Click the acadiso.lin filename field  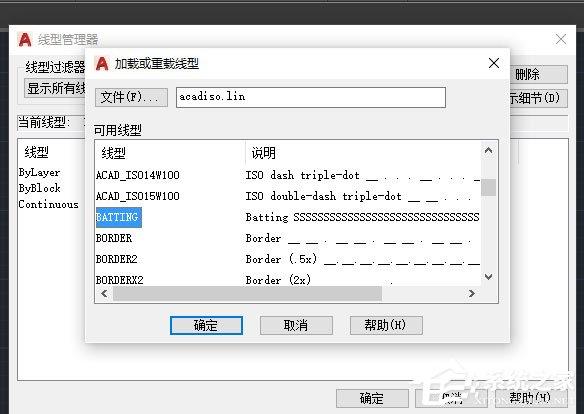point(311,98)
